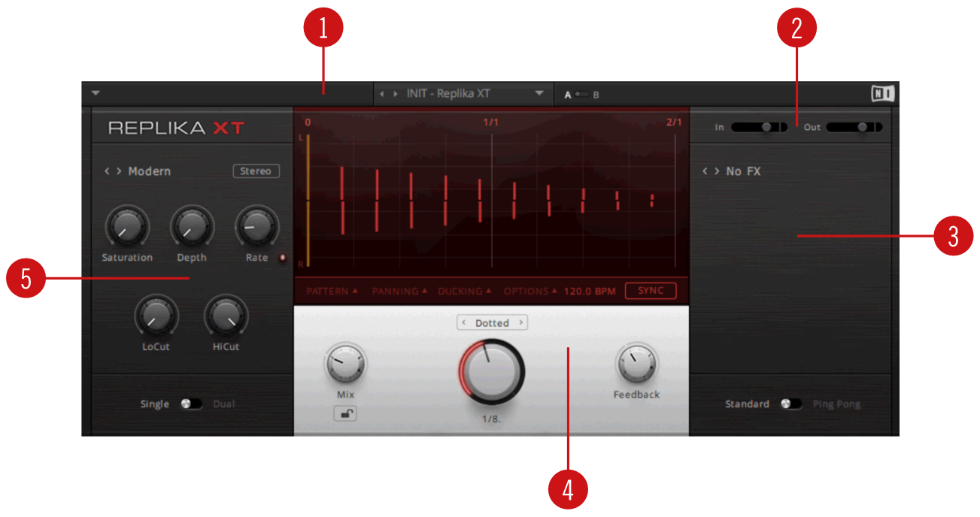Toggle the Standard/Ping Pong switch

790,404
